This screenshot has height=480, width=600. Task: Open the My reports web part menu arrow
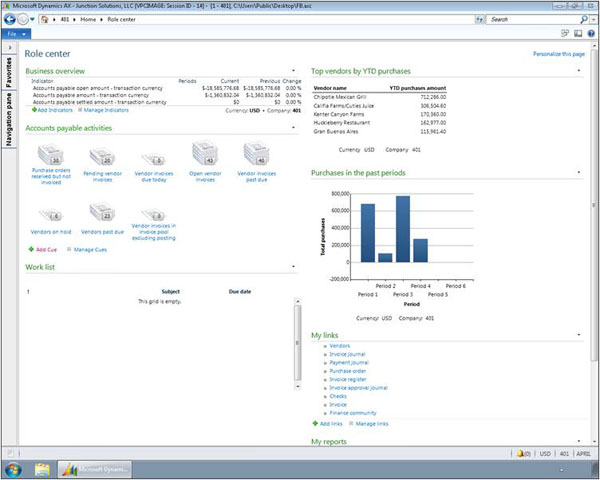(579, 441)
